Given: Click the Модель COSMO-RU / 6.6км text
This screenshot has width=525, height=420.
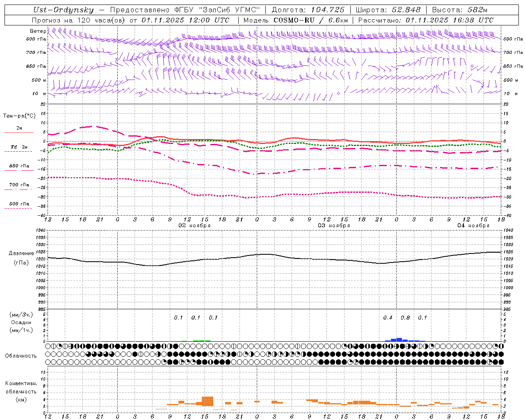Looking at the screenshot, I should pyautogui.click(x=296, y=20).
